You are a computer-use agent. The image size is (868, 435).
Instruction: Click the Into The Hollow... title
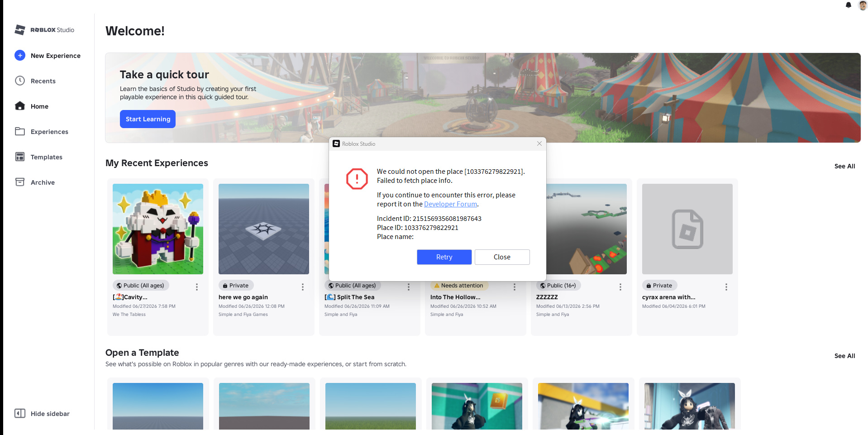click(x=455, y=297)
